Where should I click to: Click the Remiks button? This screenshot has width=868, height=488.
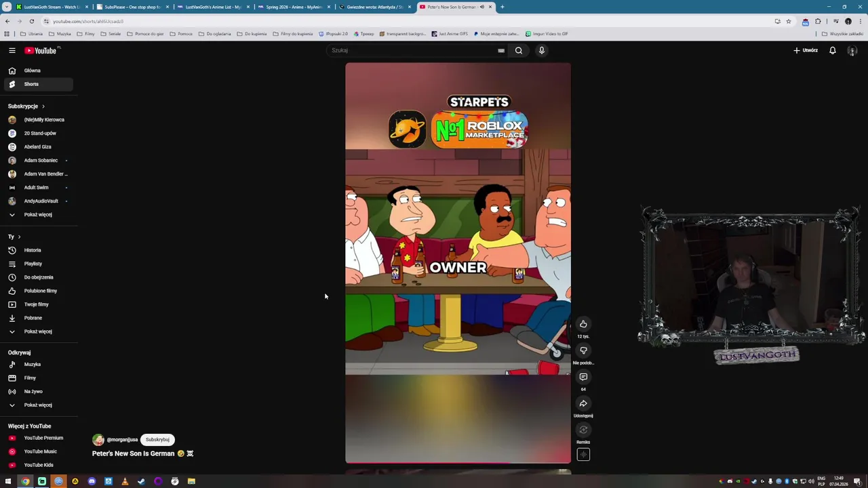[583, 430]
